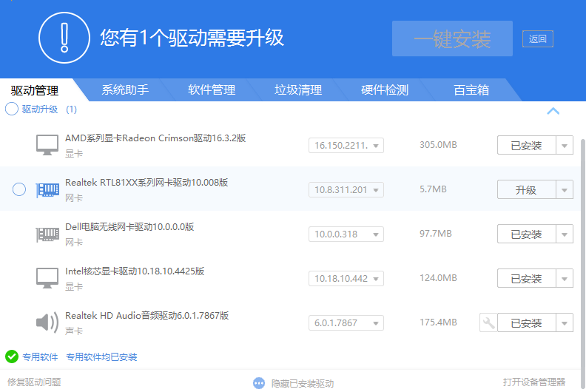The width and height of the screenshot is (586, 392).
Task: Click the Realtek HD Audio speaker icon
Action: [47, 322]
